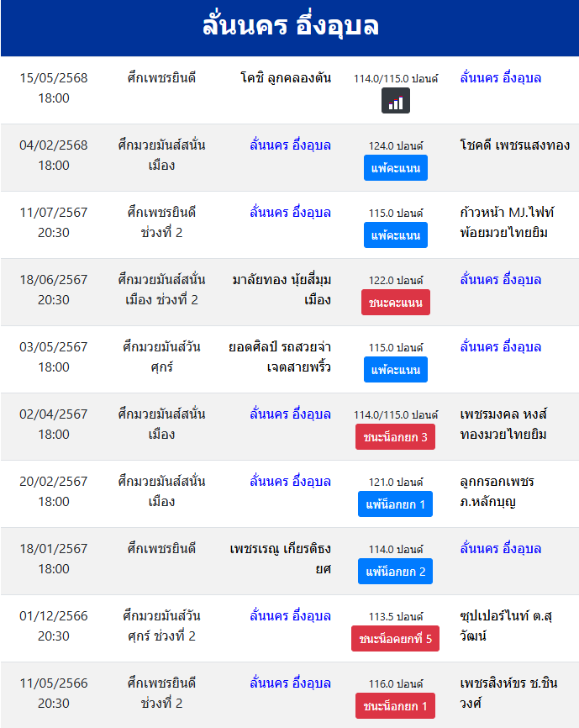This screenshot has height=728, width=579.
Task: Click แพ้น็อกยก 2 result button
Action: click(395, 572)
